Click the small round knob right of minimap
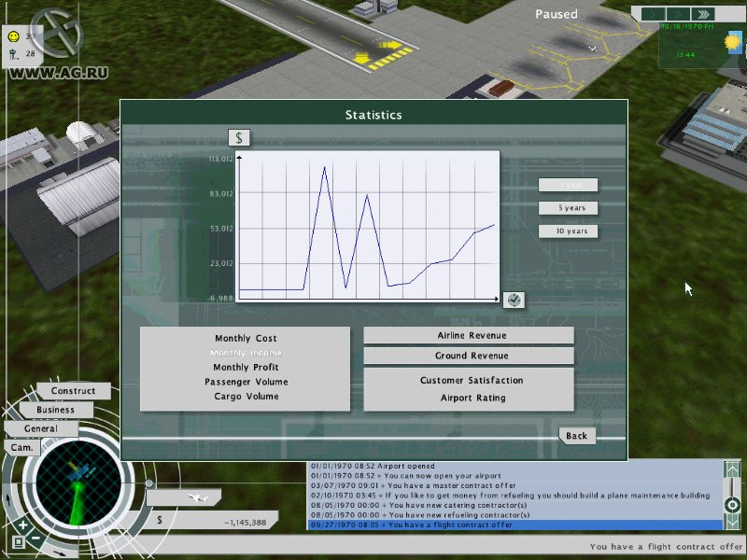 (149, 483)
